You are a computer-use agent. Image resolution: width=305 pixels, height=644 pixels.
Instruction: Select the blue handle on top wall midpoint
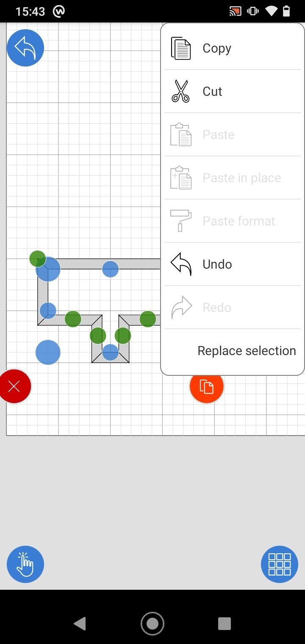point(110,269)
